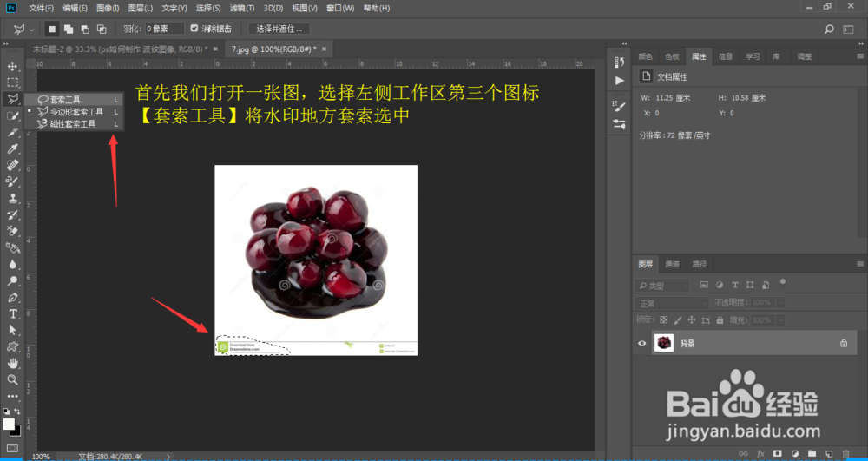The height and width of the screenshot is (461, 868).
Task: Select the Spot Healing bandage tool
Action: click(x=12, y=165)
